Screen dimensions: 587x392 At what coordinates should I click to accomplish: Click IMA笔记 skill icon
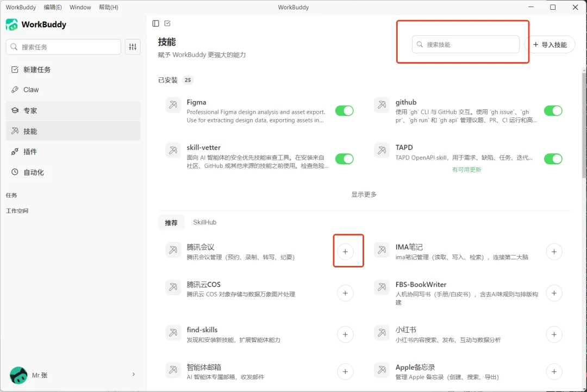[x=382, y=250]
